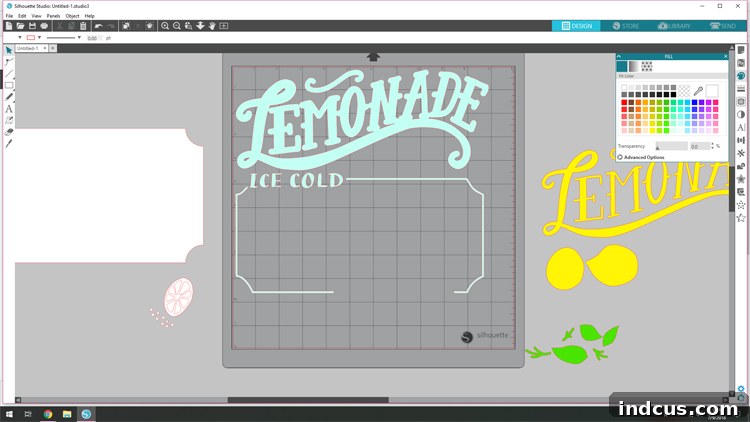This screenshot has height=422, width=750.
Task: Click the Silhouette Studio taskbar icon
Action: 86,414
